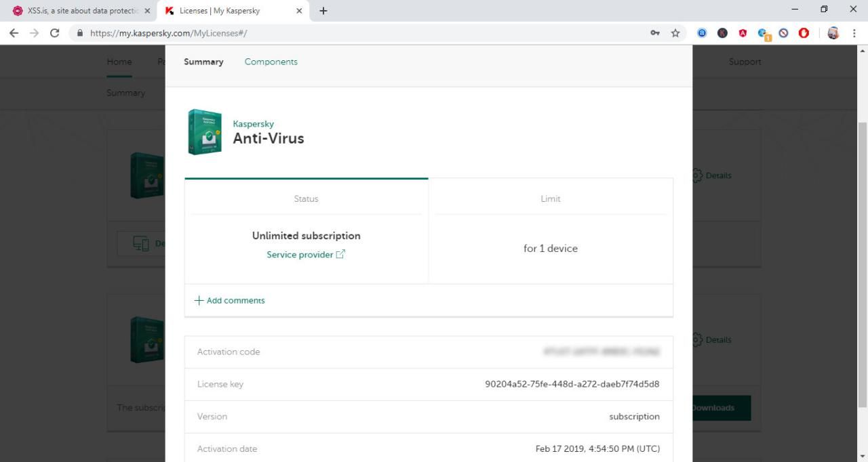
Task: Click the 'Anti-Virus' product title
Action: (269, 138)
